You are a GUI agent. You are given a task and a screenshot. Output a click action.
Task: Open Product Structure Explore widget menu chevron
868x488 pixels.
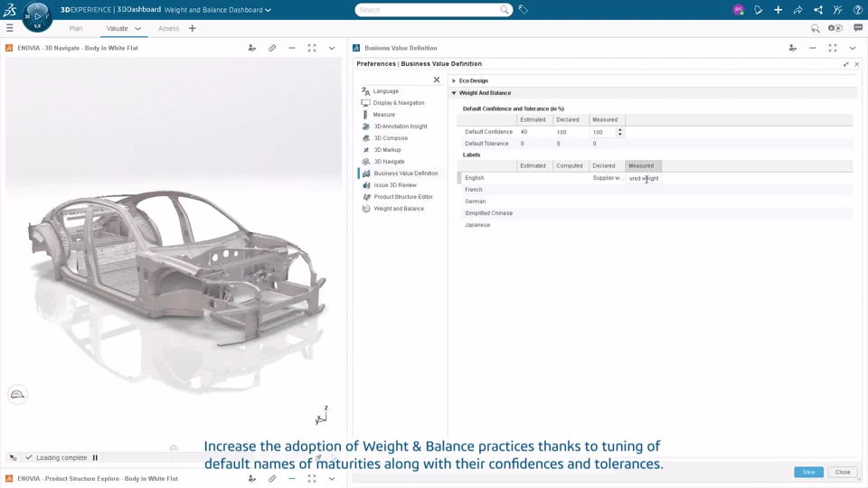[x=332, y=479]
